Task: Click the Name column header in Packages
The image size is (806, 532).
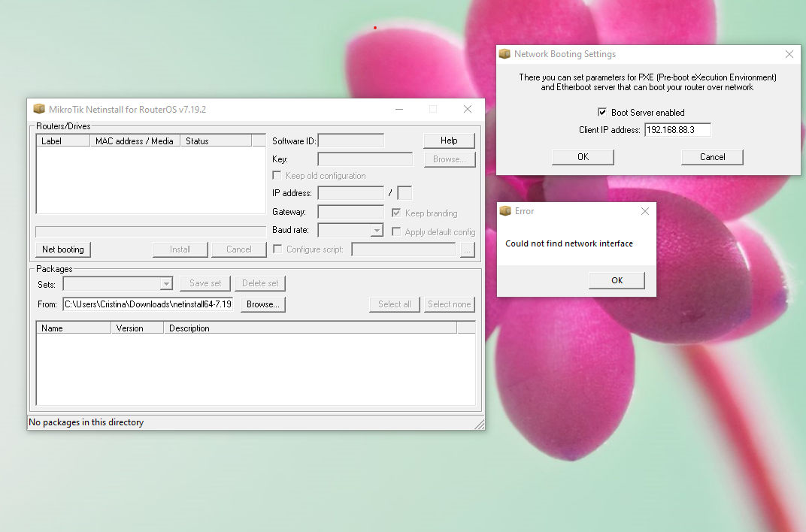Action: click(74, 328)
